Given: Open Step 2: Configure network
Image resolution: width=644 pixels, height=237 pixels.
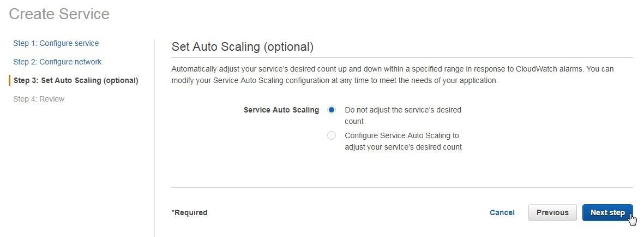Looking at the screenshot, I should click(57, 62).
